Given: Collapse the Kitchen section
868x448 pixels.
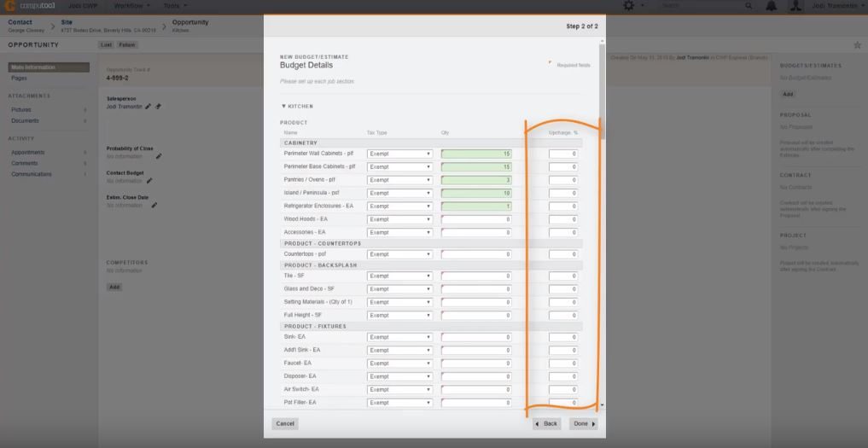Looking at the screenshot, I should (283, 107).
